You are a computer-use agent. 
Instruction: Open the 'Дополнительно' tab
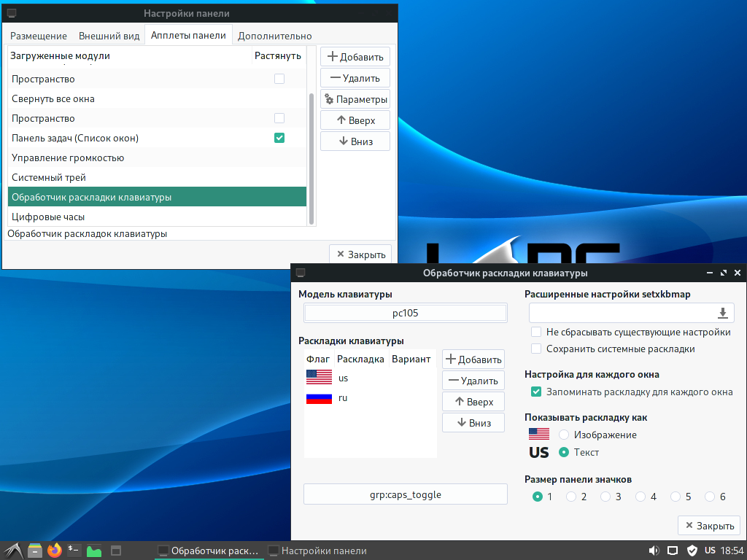click(274, 36)
